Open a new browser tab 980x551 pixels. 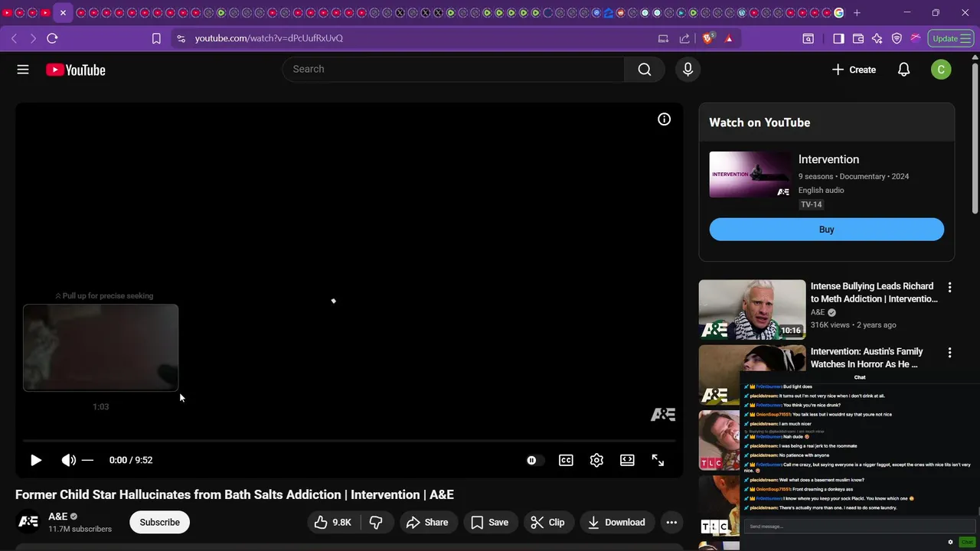point(857,13)
